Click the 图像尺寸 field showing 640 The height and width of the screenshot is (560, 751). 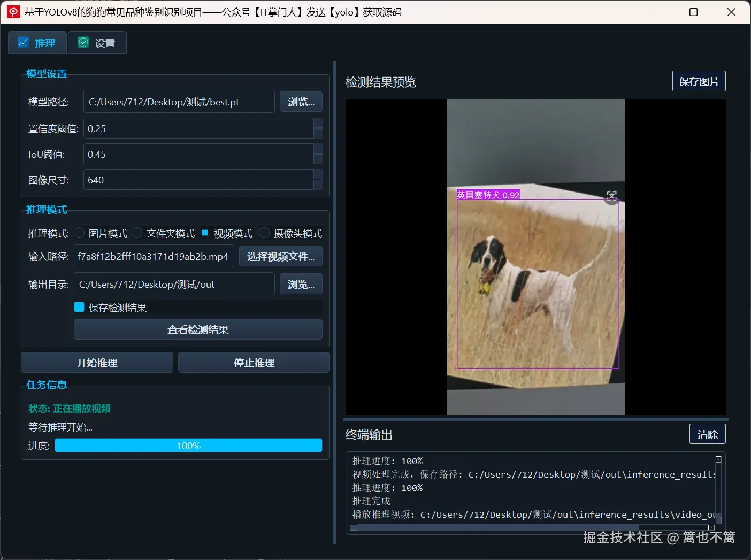click(198, 180)
